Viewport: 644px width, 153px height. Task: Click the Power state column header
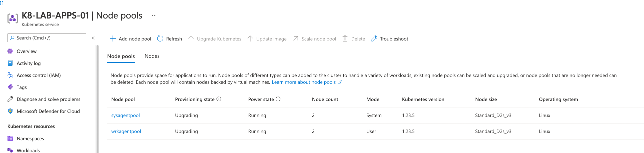261,99
